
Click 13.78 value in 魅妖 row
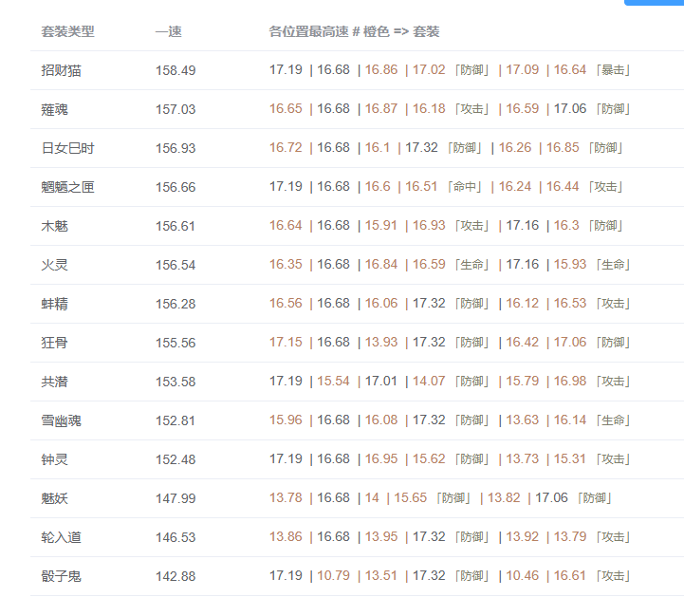coord(286,497)
